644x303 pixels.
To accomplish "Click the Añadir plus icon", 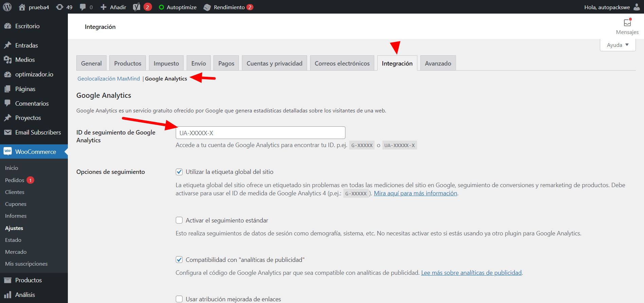I will 103,7.
